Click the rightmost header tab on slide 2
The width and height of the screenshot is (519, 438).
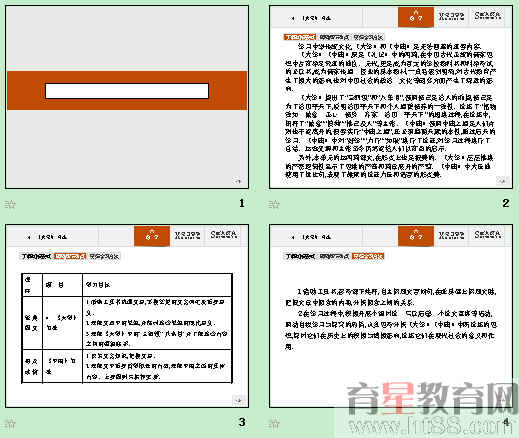488,16
